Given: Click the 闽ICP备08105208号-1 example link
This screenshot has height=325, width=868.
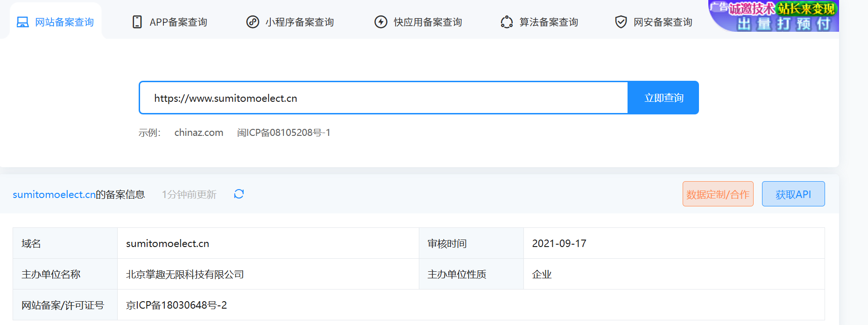Looking at the screenshot, I should (284, 133).
